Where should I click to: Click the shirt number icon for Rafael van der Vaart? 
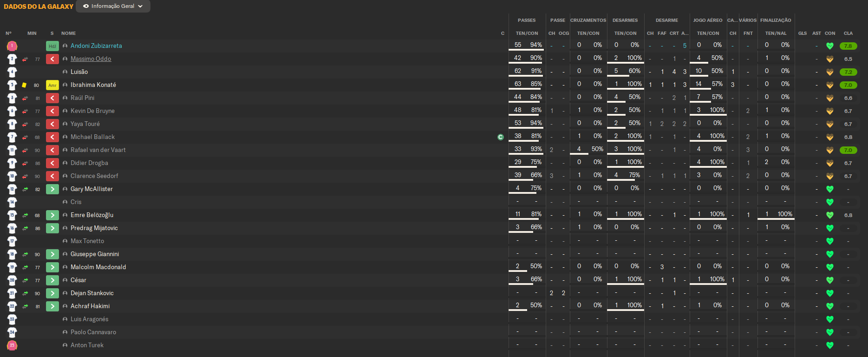pos(12,150)
